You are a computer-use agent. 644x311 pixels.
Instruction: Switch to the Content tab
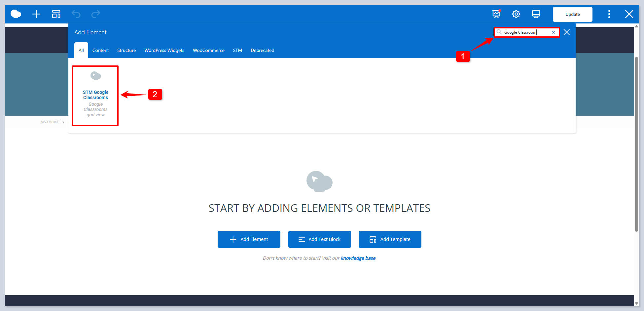point(100,50)
